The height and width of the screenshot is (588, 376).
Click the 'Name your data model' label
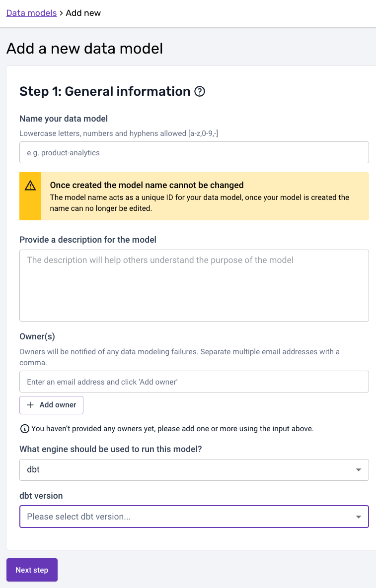coord(64,119)
